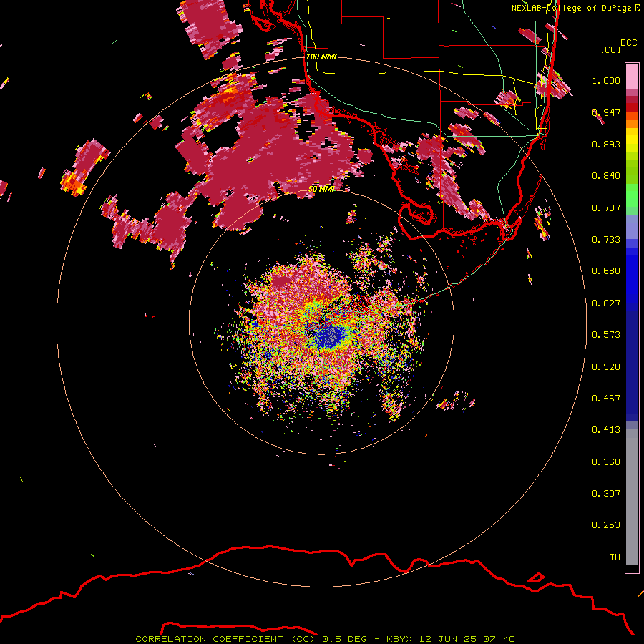Select the 0.467 color scale value
The width and height of the screenshot is (644, 644).
pyautogui.click(x=606, y=399)
